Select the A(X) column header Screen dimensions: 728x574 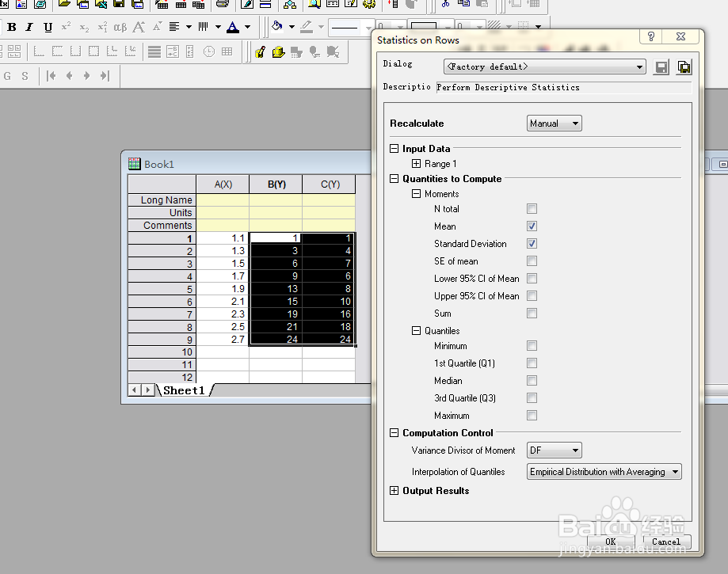click(x=223, y=184)
